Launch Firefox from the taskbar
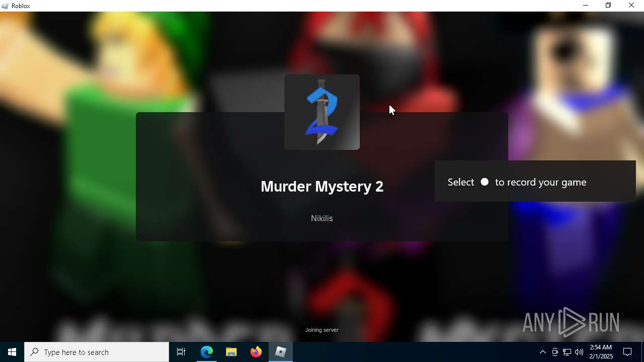 pos(256,352)
